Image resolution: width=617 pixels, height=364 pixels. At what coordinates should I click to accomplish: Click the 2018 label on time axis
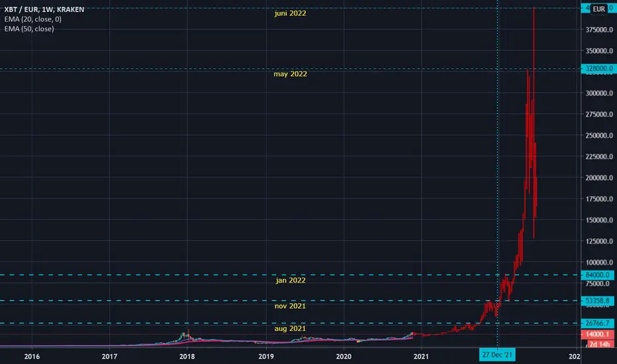tap(187, 357)
